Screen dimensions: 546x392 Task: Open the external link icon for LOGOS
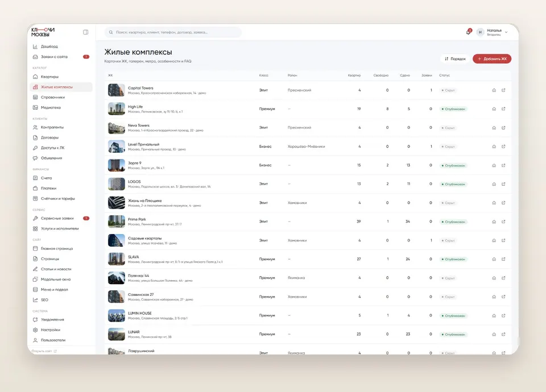coord(503,184)
